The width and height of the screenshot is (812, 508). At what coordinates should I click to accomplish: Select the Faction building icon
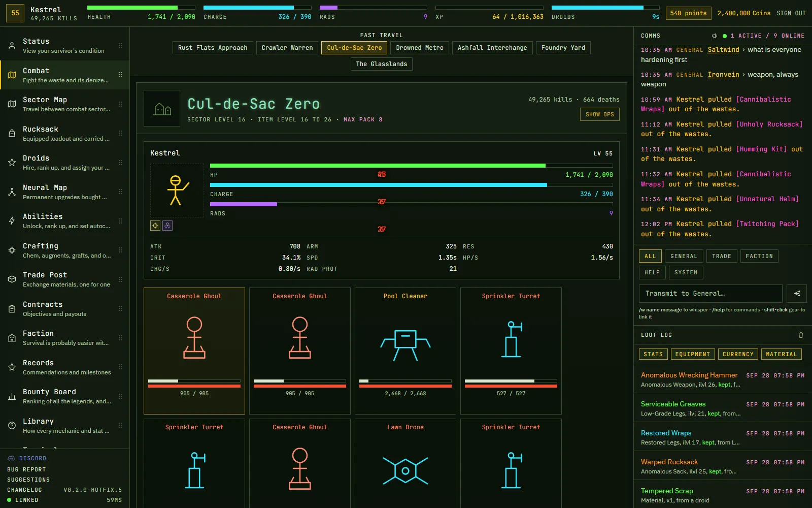point(12,338)
